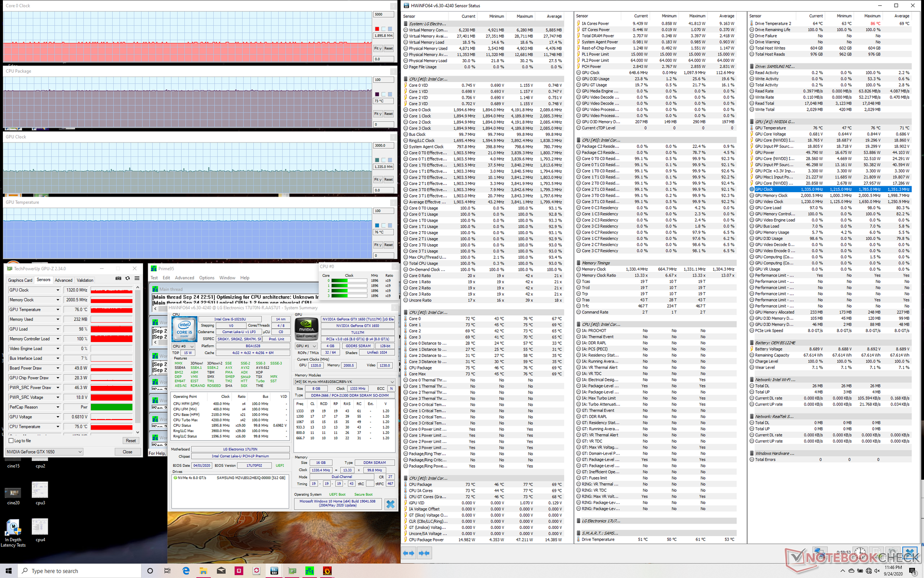The width and height of the screenshot is (924, 578).
Task: Open GPU-Z hamburger menu icon
Action: point(137,278)
